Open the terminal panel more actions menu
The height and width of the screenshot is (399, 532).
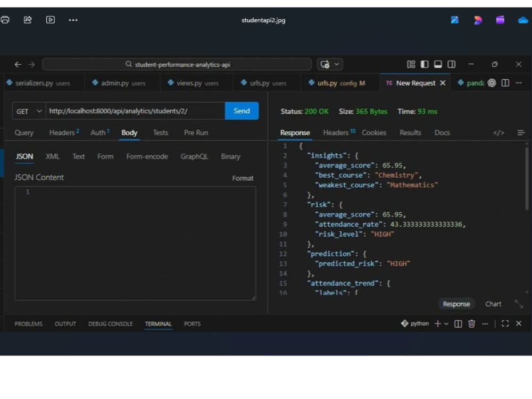click(x=485, y=323)
